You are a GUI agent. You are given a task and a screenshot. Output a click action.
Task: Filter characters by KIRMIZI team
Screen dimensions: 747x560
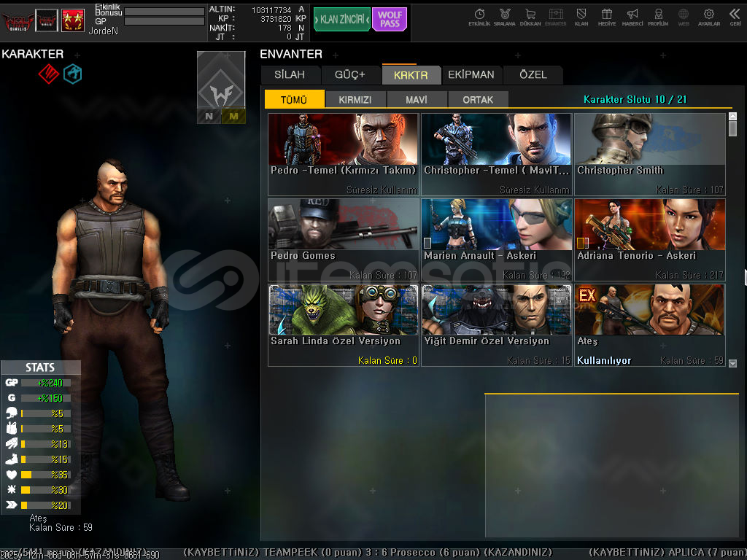355,100
